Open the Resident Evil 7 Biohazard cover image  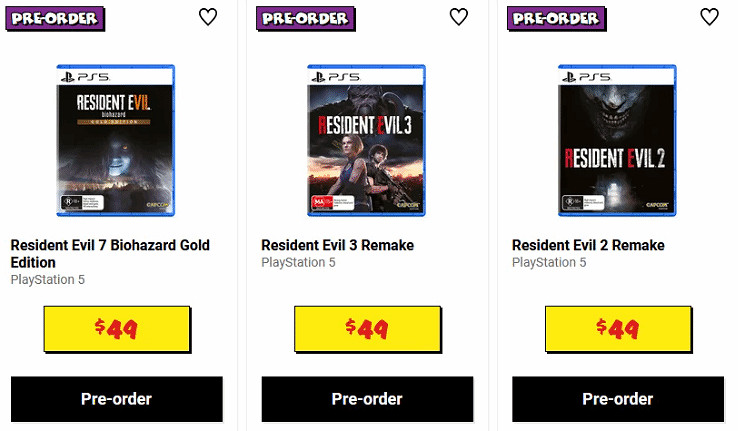coord(116,141)
